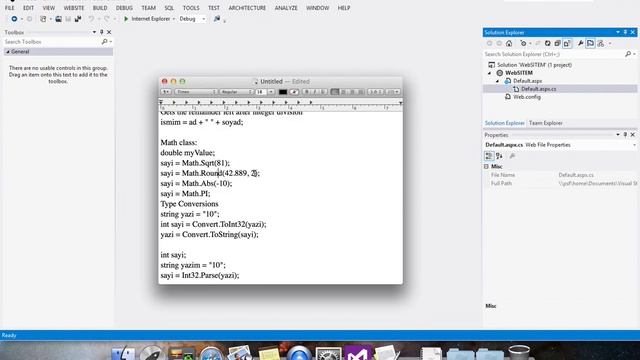Pin the Properties panel with pushpin icon

click(x=625, y=135)
